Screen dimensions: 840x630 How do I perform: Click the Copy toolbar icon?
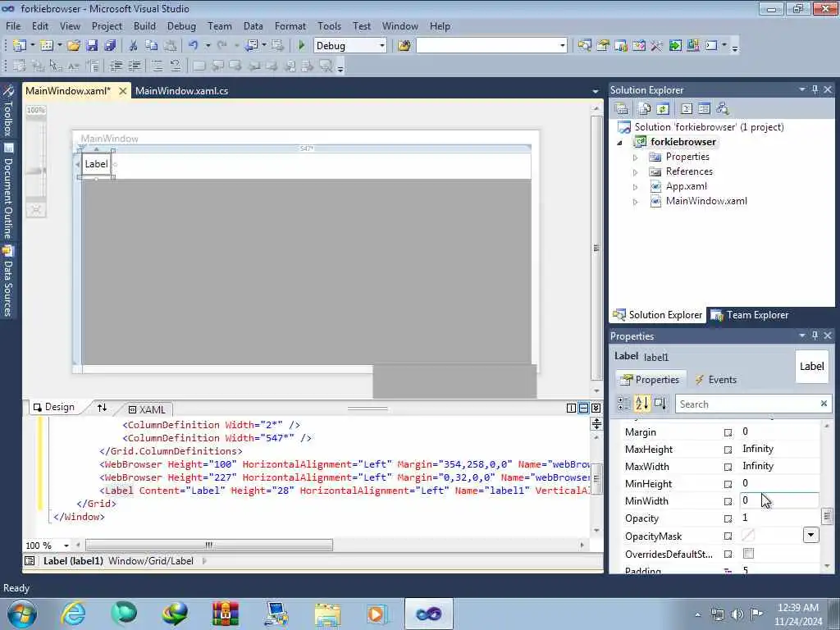click(x=152, y=46)
